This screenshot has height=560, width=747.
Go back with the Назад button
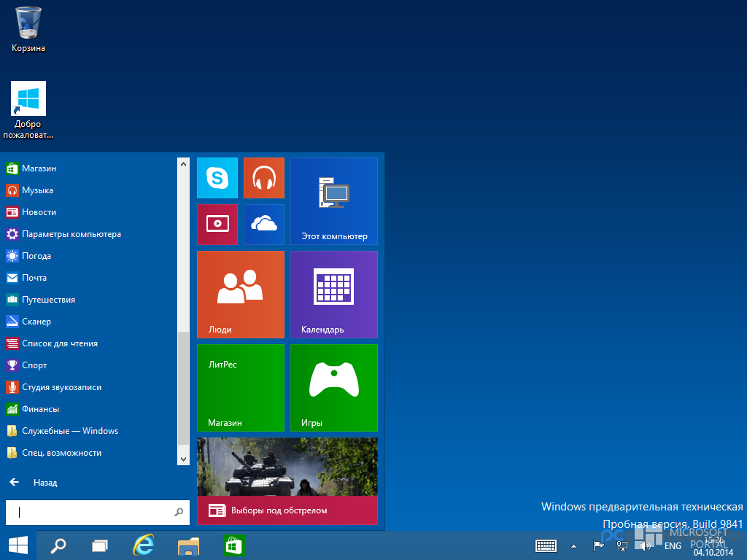pos(34,483)
